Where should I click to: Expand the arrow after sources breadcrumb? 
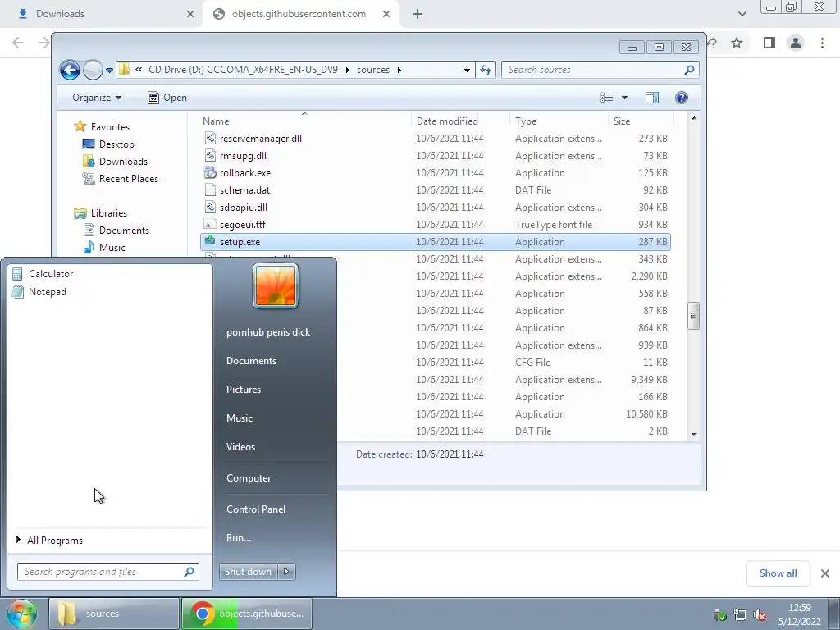pos(399,71)
